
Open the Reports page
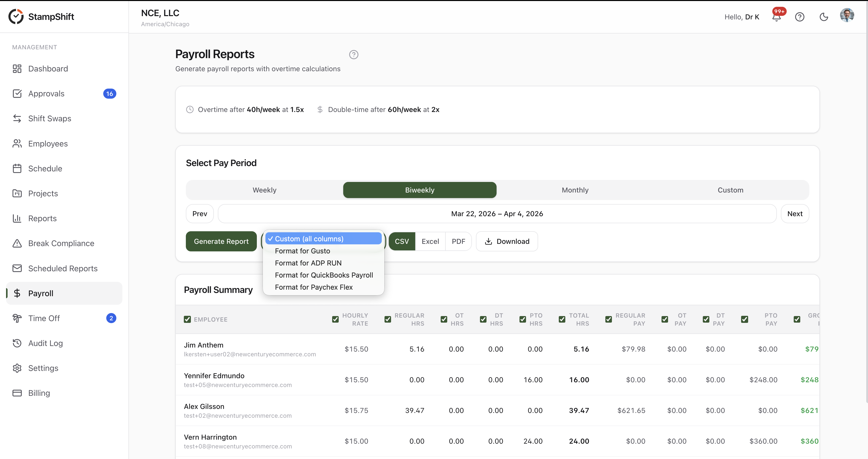(x=64, y=218)
